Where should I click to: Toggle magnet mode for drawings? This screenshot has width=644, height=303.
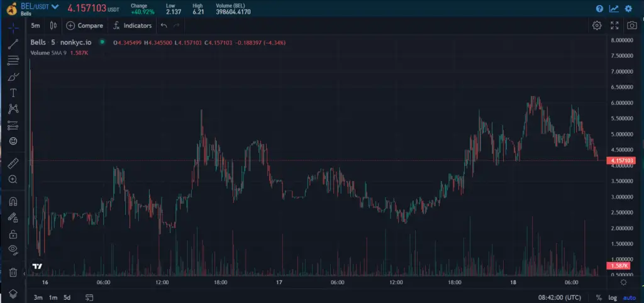click(x=13, y=202)
